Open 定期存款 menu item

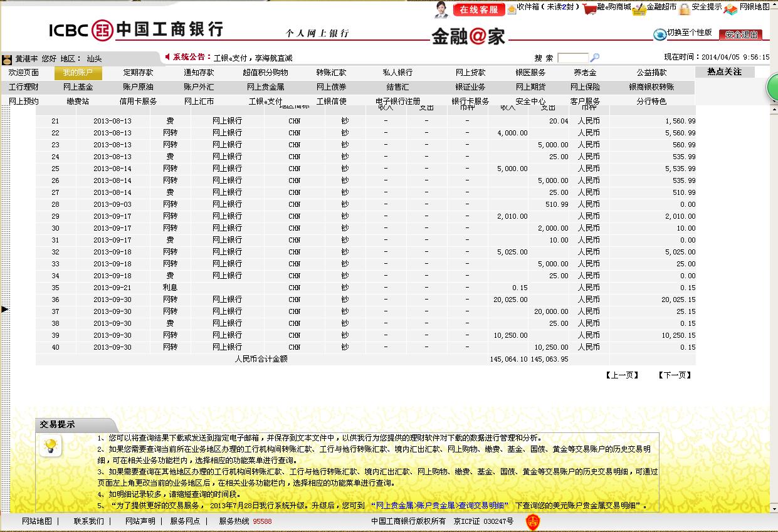click(x=138, y=73)
